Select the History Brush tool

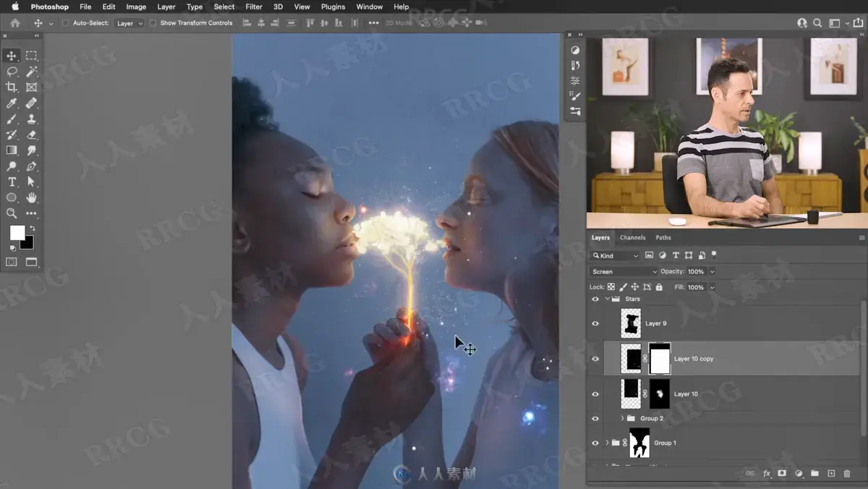click(x=12, y=135)
